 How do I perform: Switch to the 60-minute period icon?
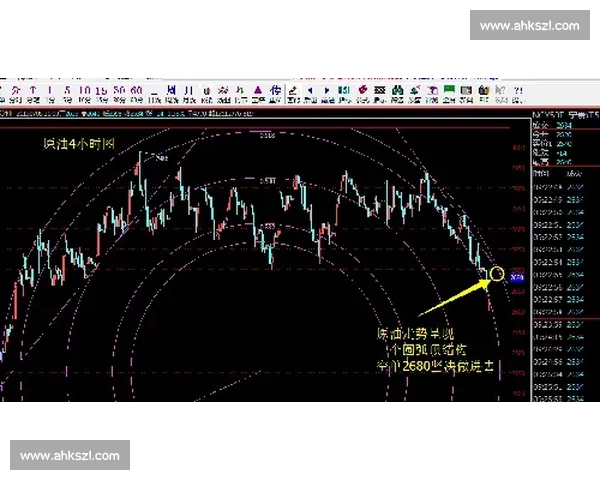coord(137,94)
